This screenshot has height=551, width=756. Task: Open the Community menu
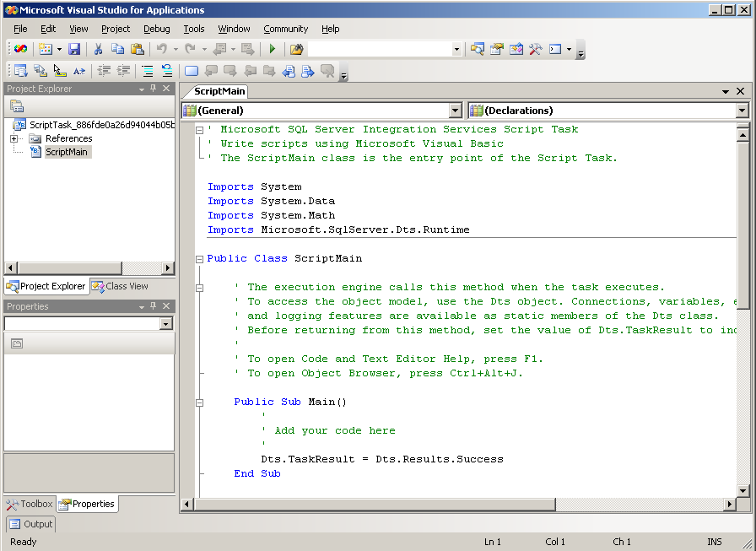(286, 29)
